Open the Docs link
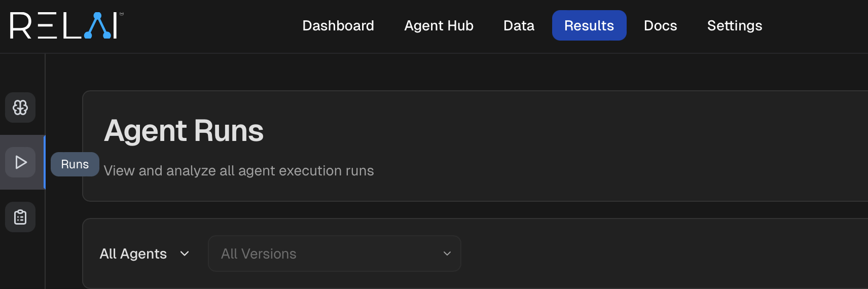868x289 pixels. coord(660,25)
